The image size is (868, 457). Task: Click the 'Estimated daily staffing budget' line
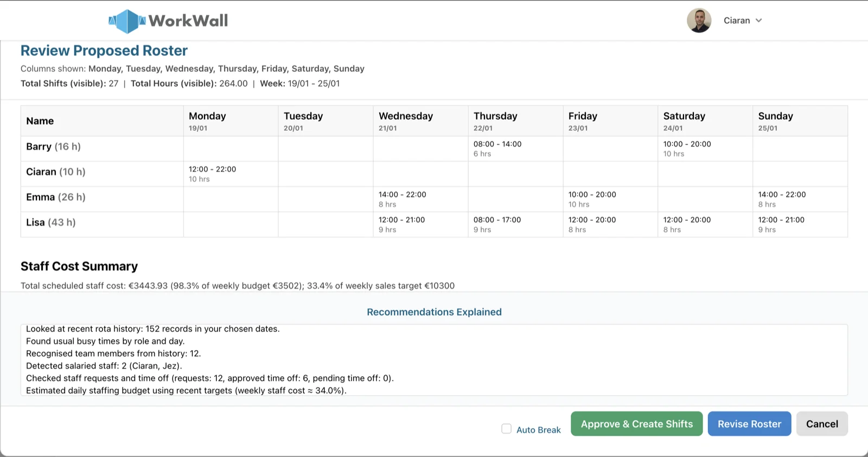186,390
